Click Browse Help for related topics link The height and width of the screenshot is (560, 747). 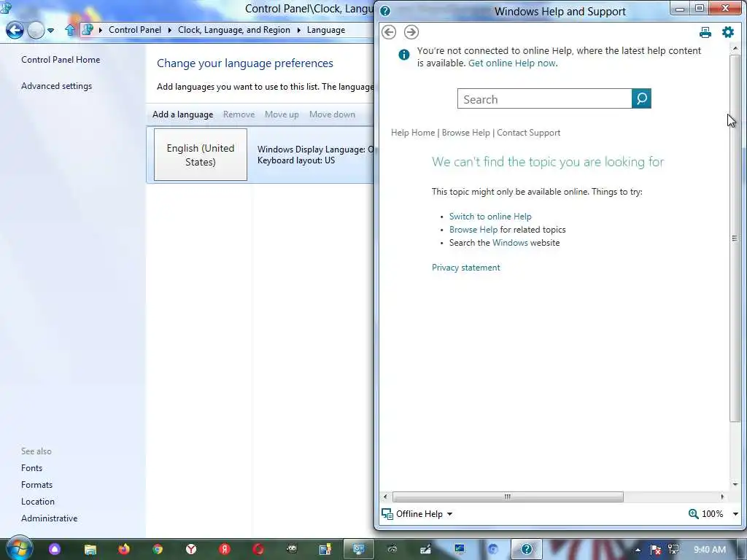473,230
